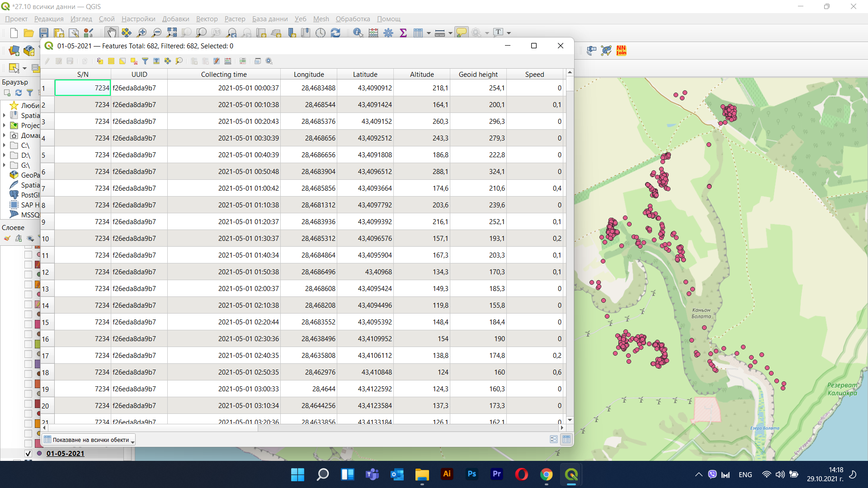The image size is (868, 488).
Task: Click the Zoom In magnifier tool
Action: 142,33
